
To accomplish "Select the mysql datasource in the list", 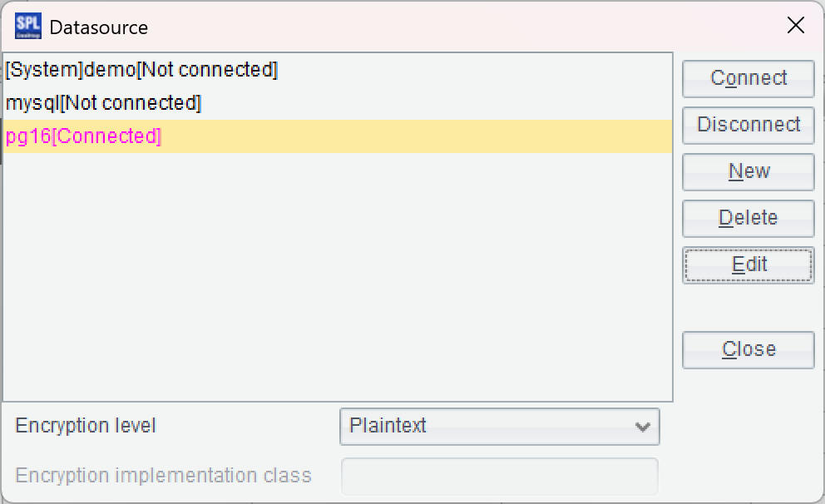I will [103, 103].
